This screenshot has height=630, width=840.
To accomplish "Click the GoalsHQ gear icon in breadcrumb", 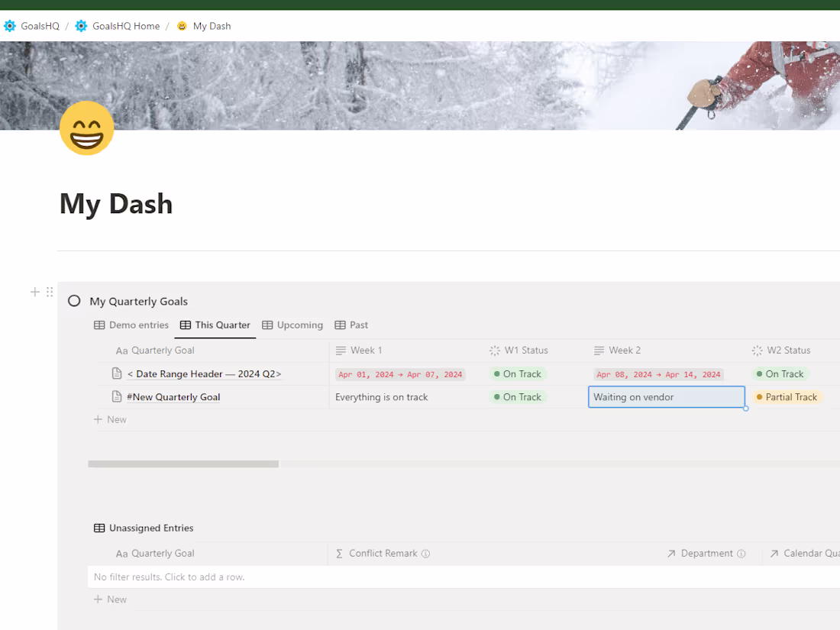I will (10, 26).
